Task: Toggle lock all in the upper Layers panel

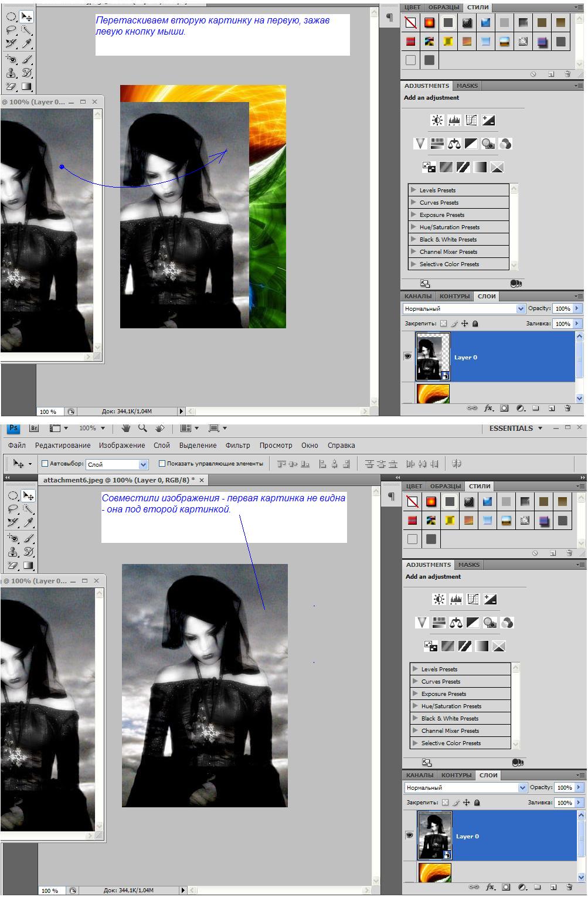Action: (475, 324)
